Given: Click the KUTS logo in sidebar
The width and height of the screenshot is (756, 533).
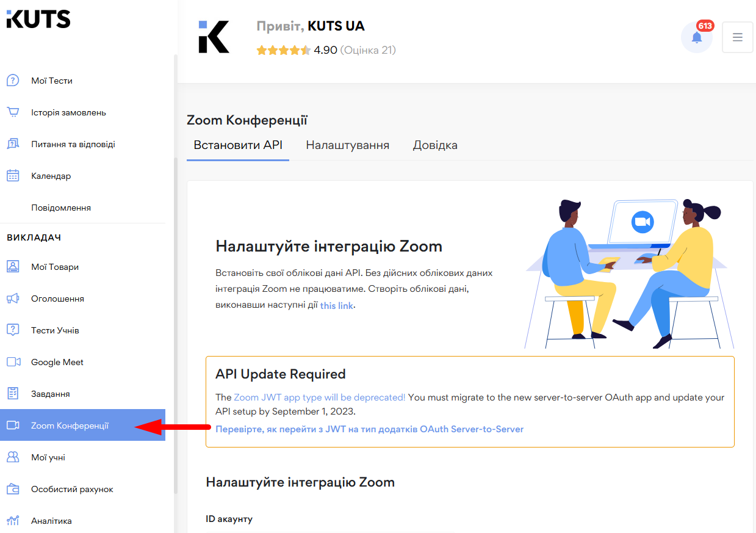Looking at the screenshot, I should point(38,19).
